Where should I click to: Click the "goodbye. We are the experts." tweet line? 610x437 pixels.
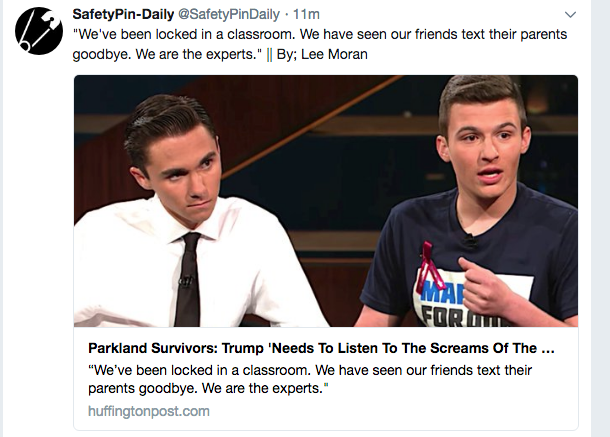[167, 54]
